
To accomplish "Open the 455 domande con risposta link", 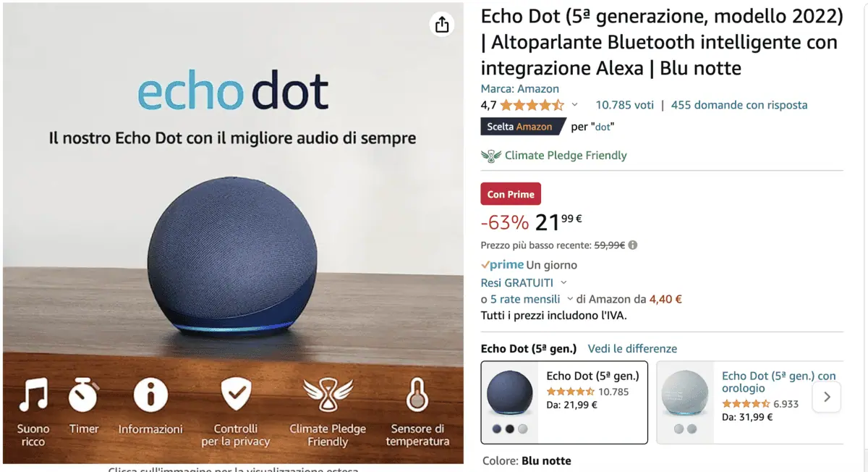I will tap(739, 105).
